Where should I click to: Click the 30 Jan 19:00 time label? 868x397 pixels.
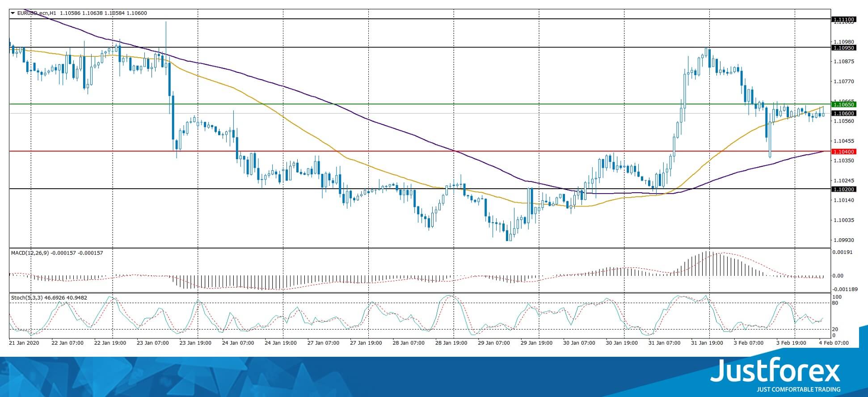622,343
